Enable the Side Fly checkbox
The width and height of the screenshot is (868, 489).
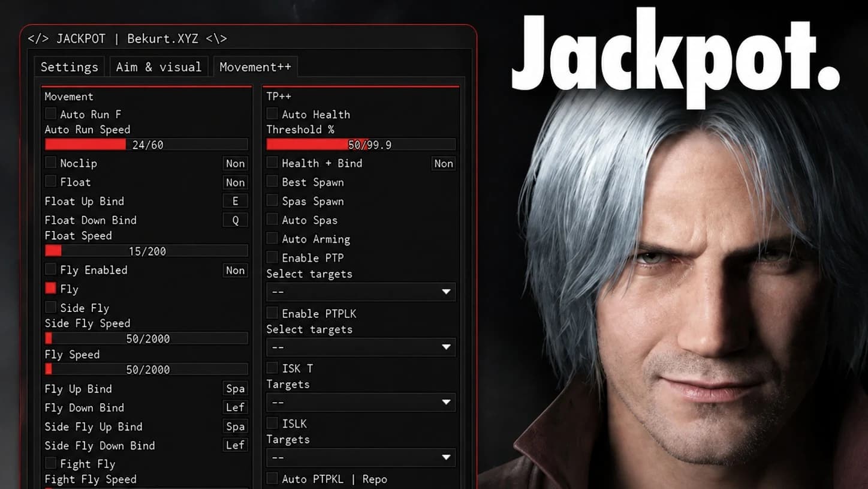[x=50, y=307]
